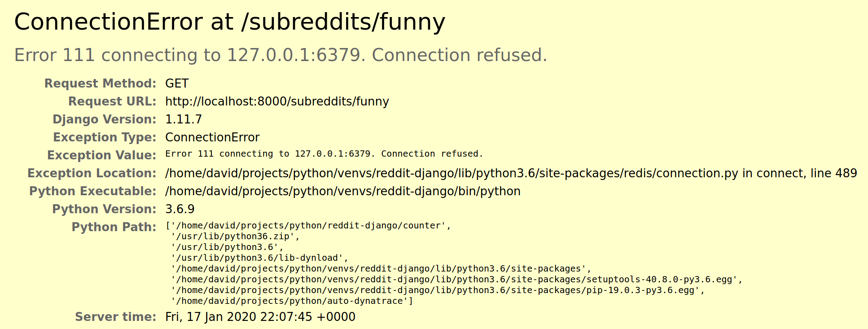
Task: Click the GET request method value
Action: (x=177, y=83)
